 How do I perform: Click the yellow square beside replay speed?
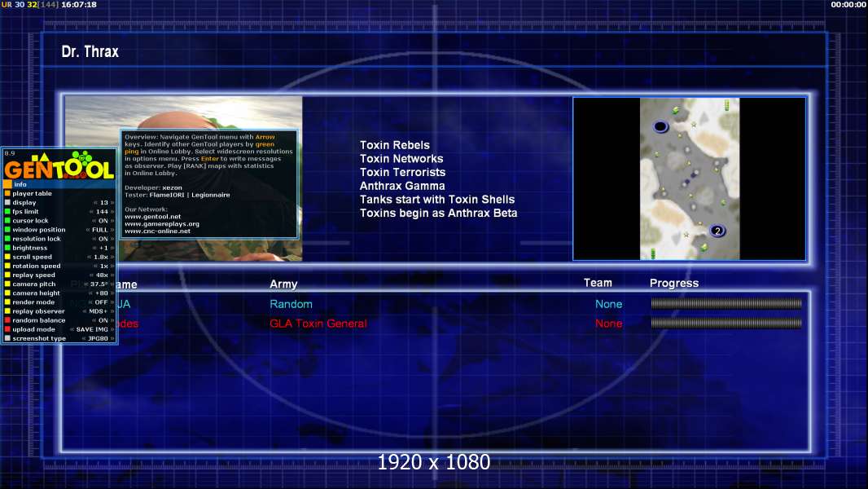7,275
